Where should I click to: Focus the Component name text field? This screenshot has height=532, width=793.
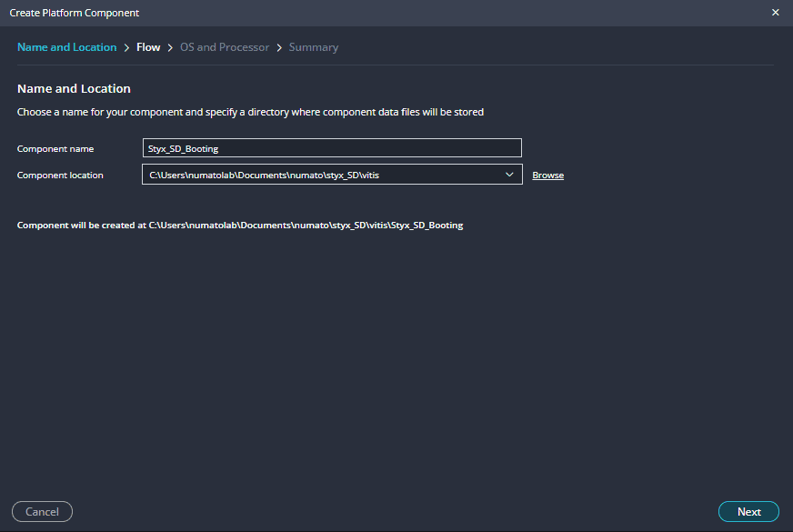click(x=332, y=148)
